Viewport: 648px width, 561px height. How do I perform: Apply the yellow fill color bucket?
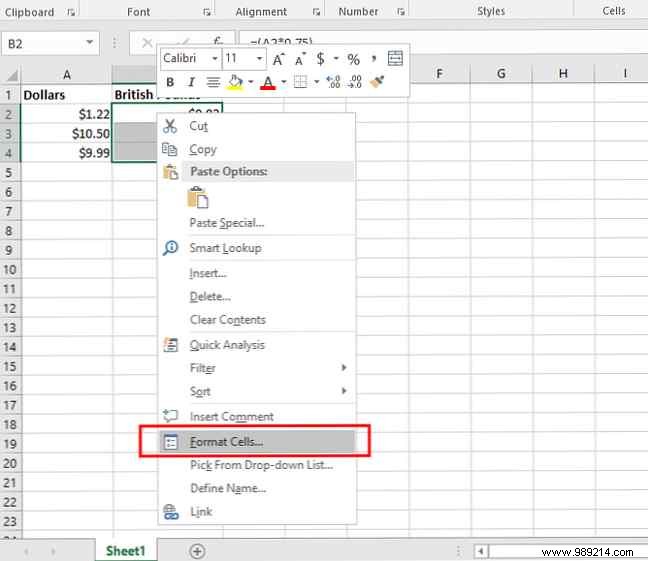coord(235,82)
